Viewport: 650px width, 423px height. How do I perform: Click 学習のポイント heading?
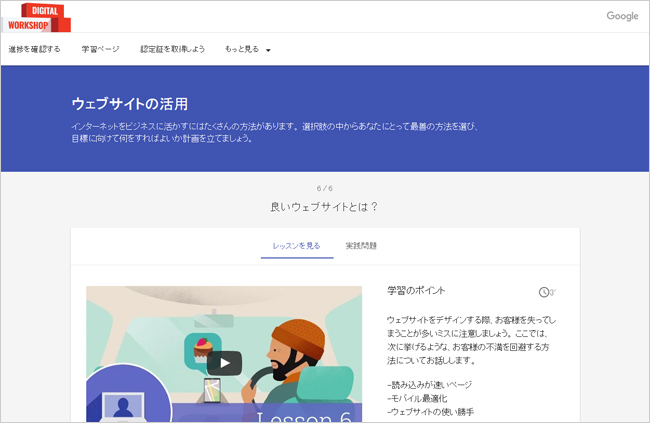tap(416, 291)
